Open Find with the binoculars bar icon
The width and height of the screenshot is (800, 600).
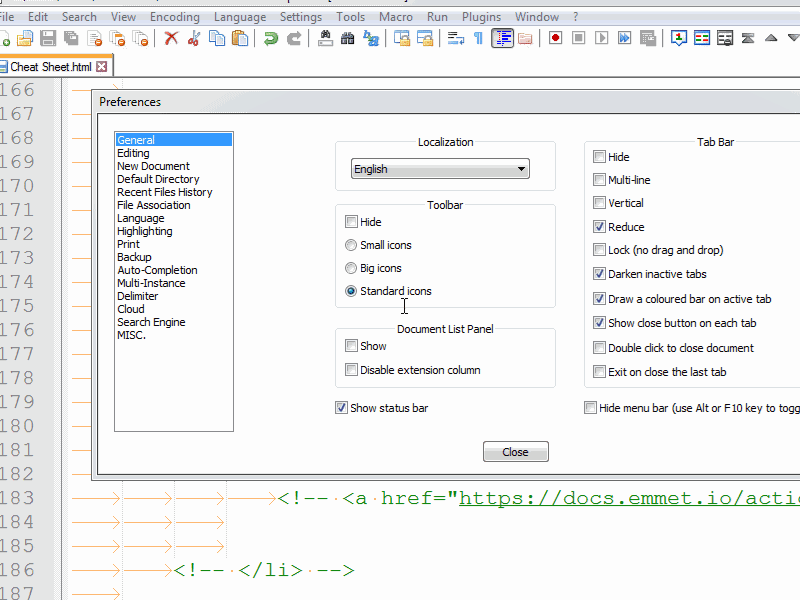[x=325, y=38]
